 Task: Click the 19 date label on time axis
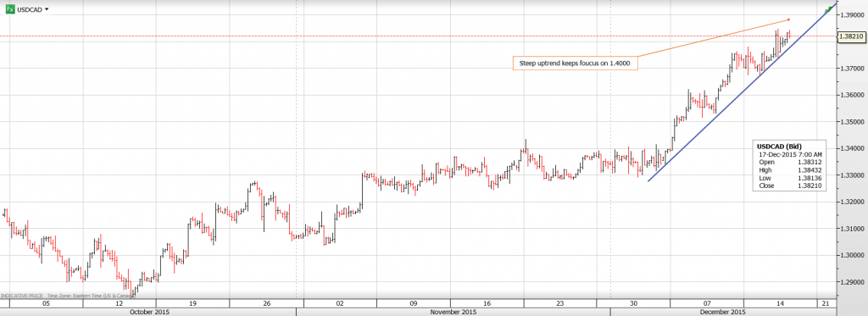click(192, 303)
